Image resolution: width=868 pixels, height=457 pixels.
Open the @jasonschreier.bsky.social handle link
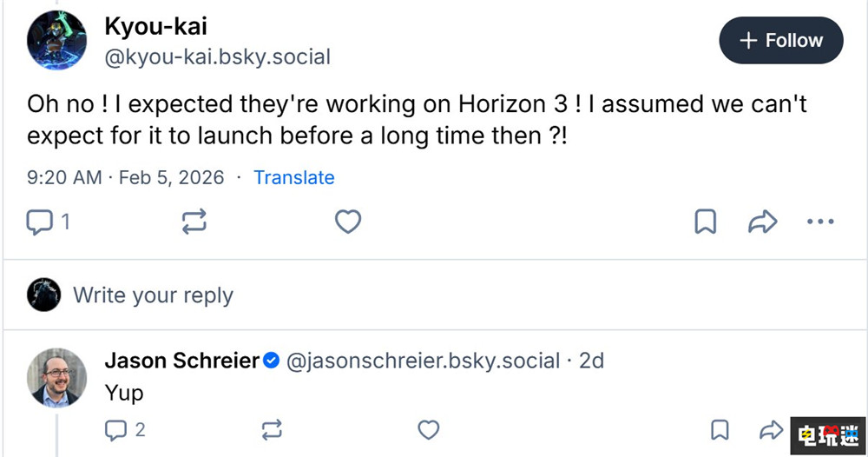click(423, 360)
